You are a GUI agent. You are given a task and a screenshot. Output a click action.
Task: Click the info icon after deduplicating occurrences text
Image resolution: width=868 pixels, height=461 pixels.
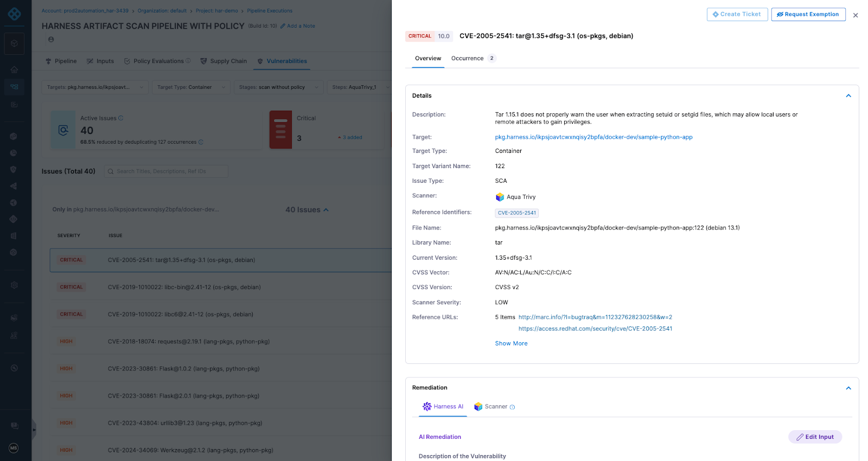point(201,142)
